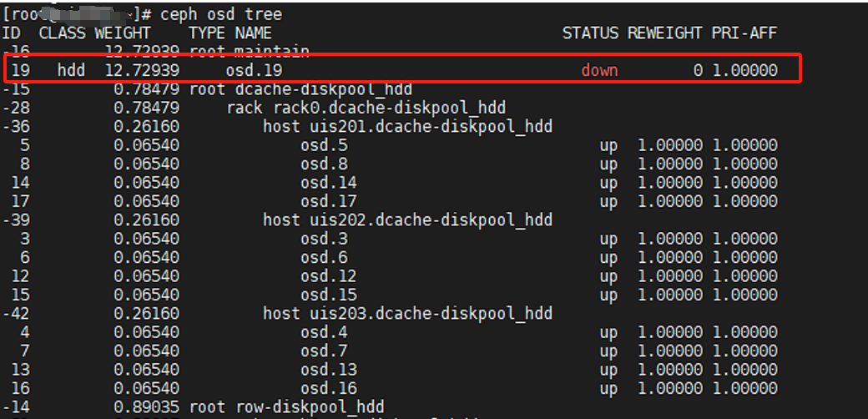Click the osd.12 entry

click(329, 276)
